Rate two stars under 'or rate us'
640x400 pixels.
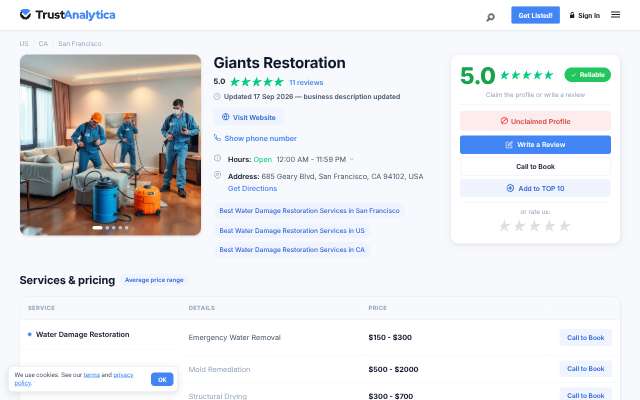pos(519,226)
